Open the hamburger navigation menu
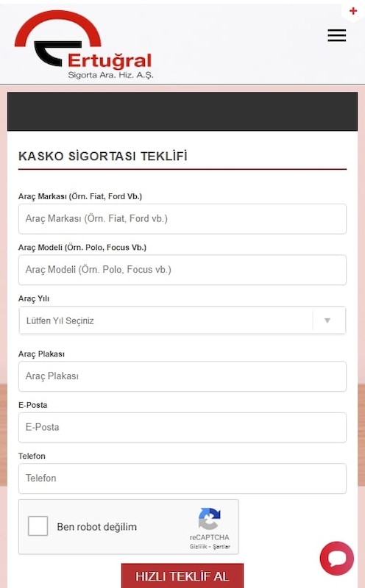The image size is (365, 588). (337, 35)
